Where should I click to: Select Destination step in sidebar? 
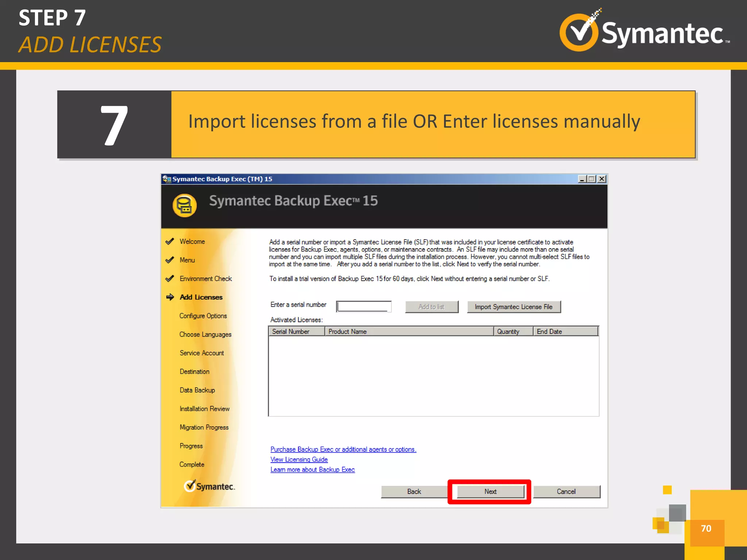coord(194,372)
